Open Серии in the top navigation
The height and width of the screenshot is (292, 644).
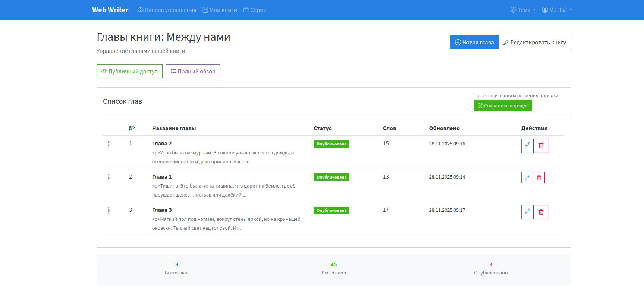point(255,10)
